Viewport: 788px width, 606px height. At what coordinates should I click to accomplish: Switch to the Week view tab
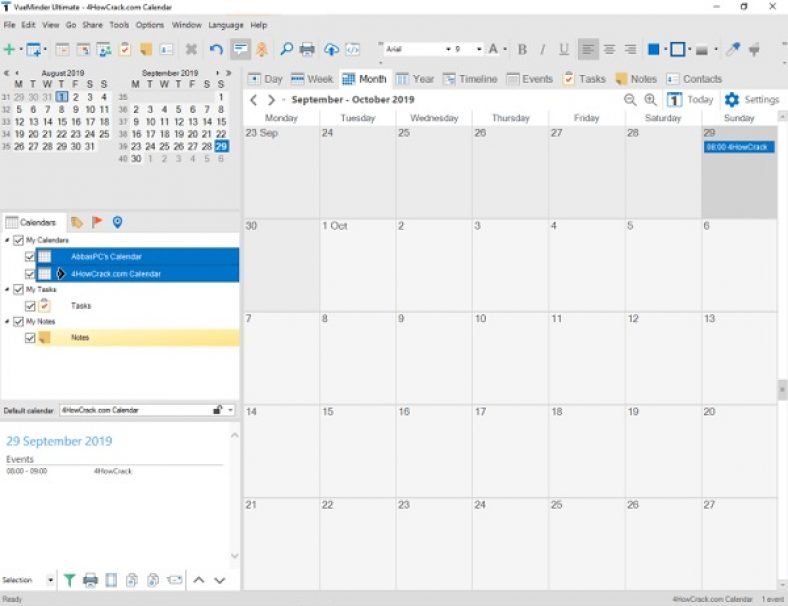(x=312, y=79)
